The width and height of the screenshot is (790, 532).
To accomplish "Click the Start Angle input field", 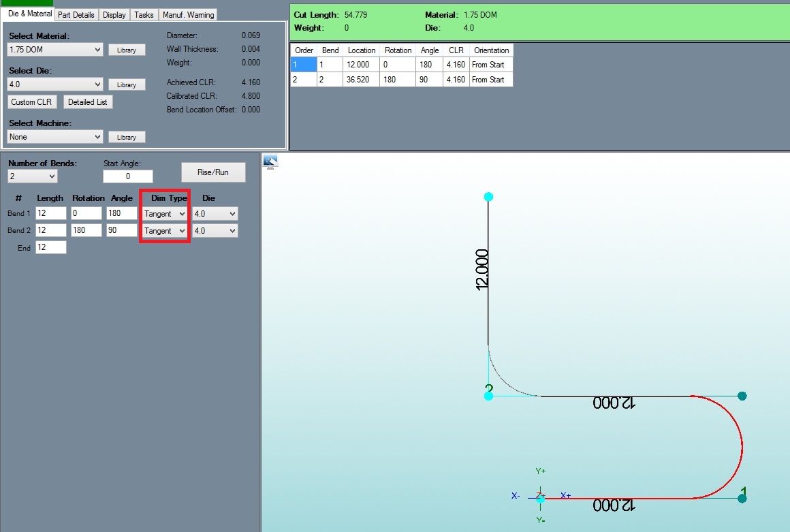I will click(x=127, y=176).
